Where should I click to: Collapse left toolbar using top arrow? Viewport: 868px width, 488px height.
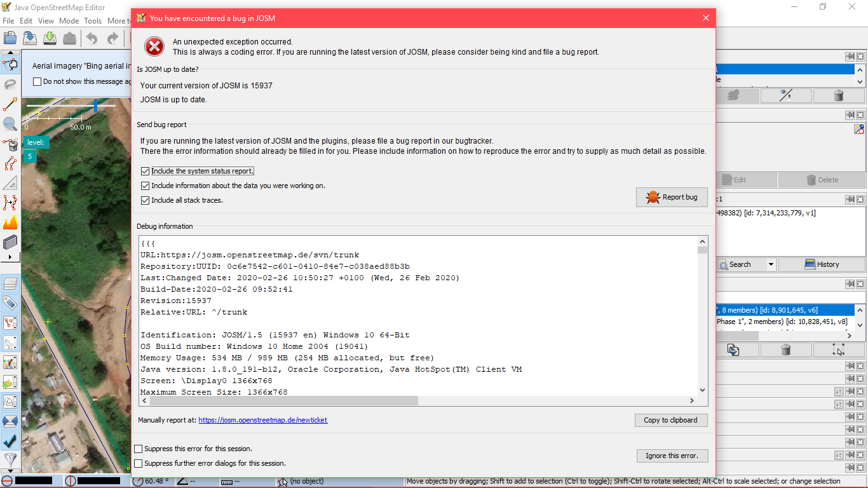point(10,53)
